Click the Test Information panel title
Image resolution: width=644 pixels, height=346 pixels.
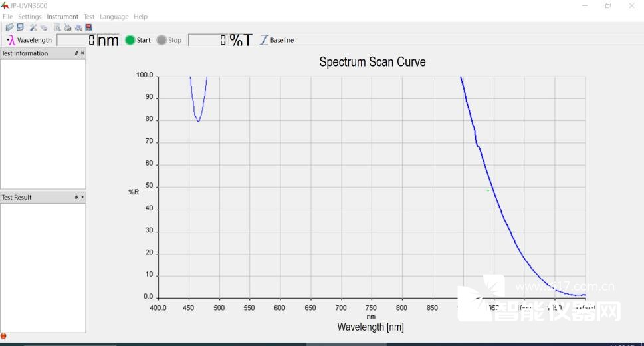25,53
